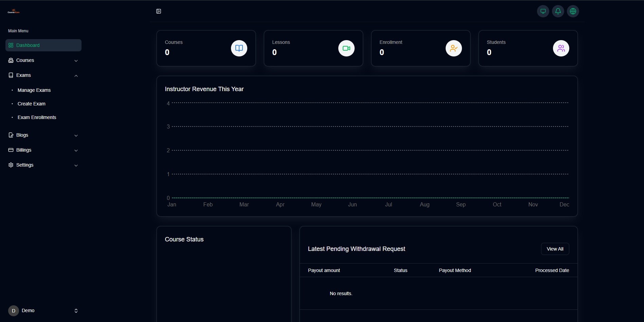This screenshot has height=322, width=644.
Task: Click the Jan label on chart axis
Action: [172, 204]
